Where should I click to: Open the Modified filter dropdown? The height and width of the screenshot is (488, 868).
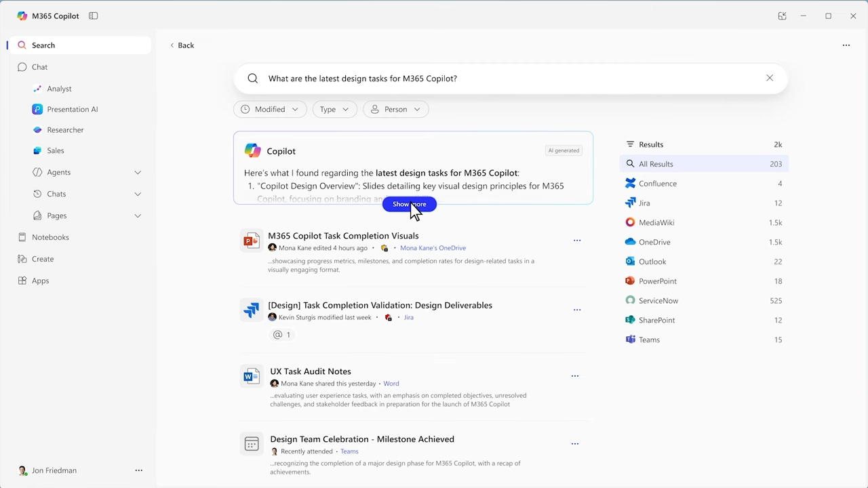270,109
